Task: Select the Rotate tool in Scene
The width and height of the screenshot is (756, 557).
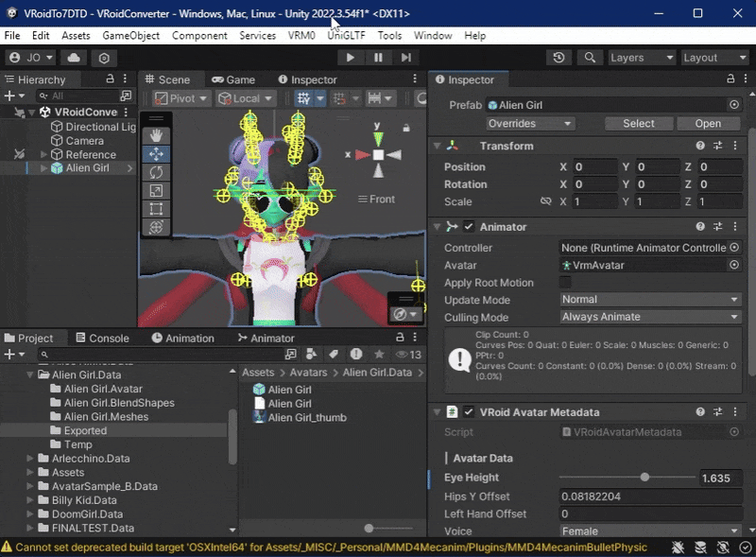Action: pos(156,172)
